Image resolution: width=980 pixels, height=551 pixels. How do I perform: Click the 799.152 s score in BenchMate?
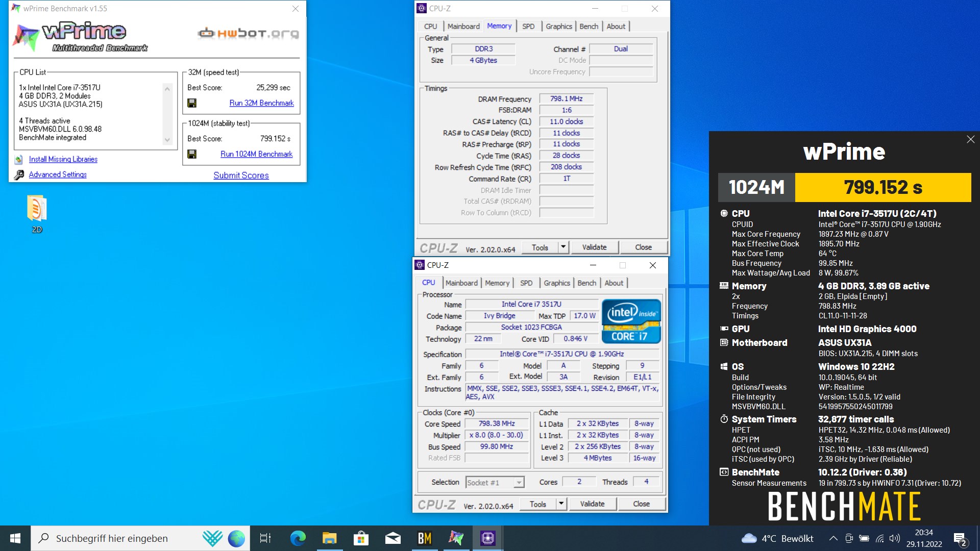pyautogui.click(x=883, y=187)
